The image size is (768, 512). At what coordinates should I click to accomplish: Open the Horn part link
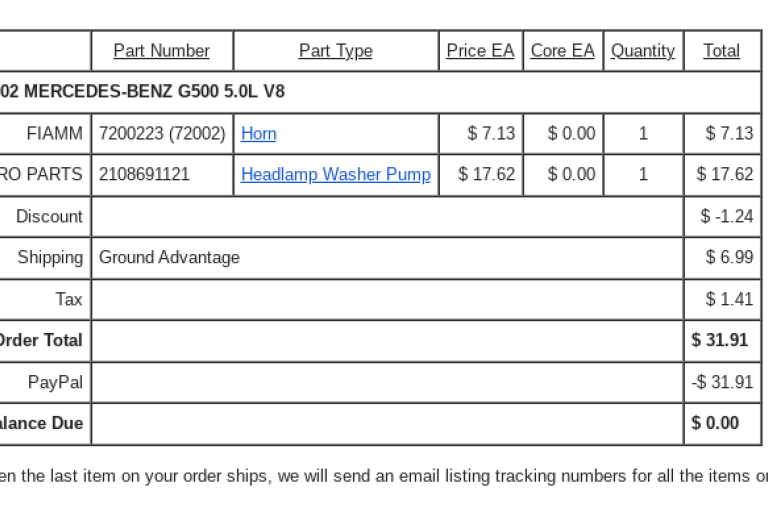click(259, 134)
